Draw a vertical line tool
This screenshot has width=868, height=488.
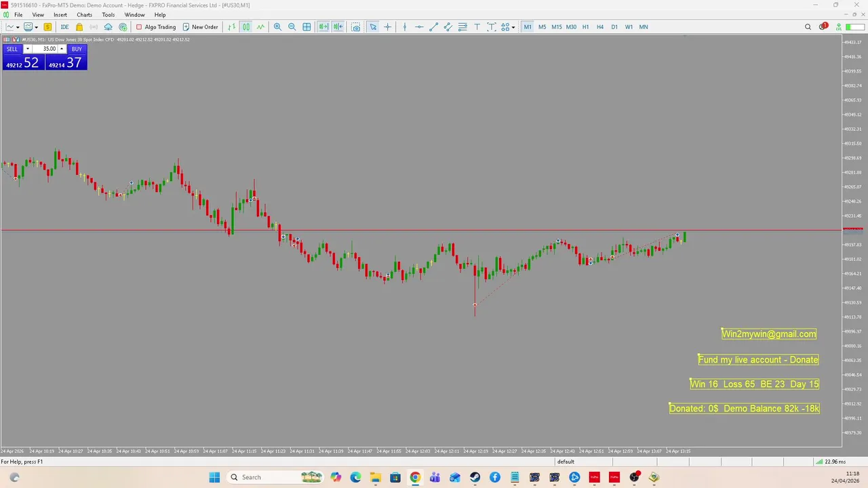pyautogui.click(x=405, y=27)
